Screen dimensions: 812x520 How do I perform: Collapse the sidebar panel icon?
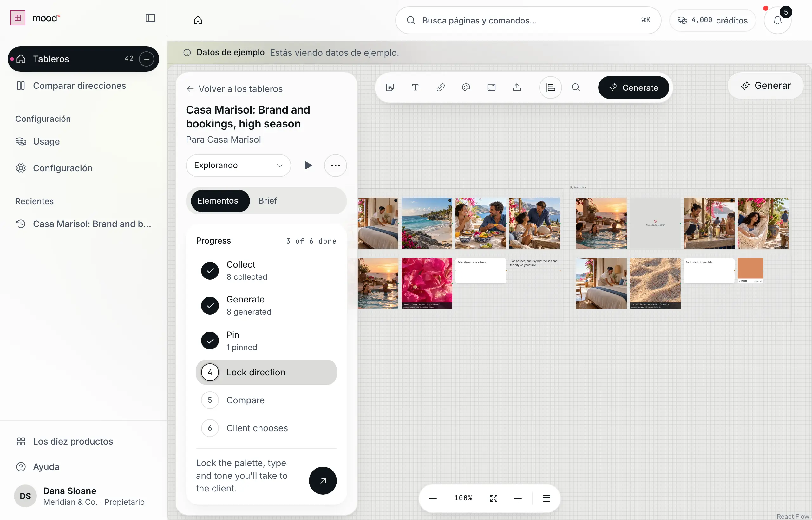click(150, 18)
